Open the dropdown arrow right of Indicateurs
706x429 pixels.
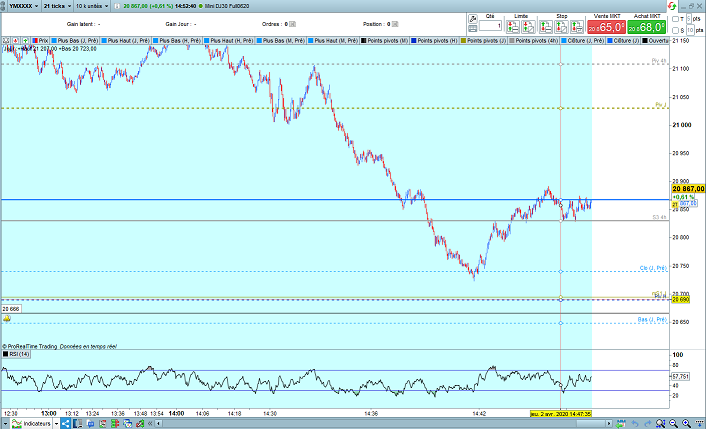[56, 424]
